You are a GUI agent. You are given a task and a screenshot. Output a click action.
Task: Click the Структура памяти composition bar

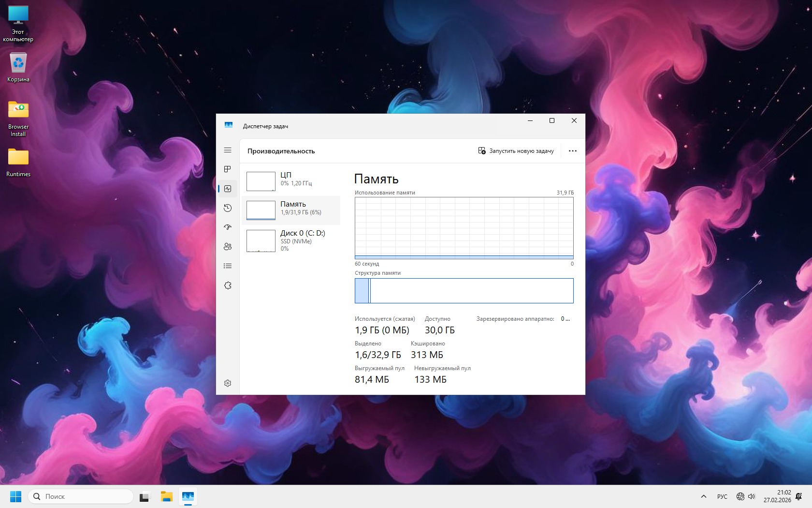coord(464,291)
